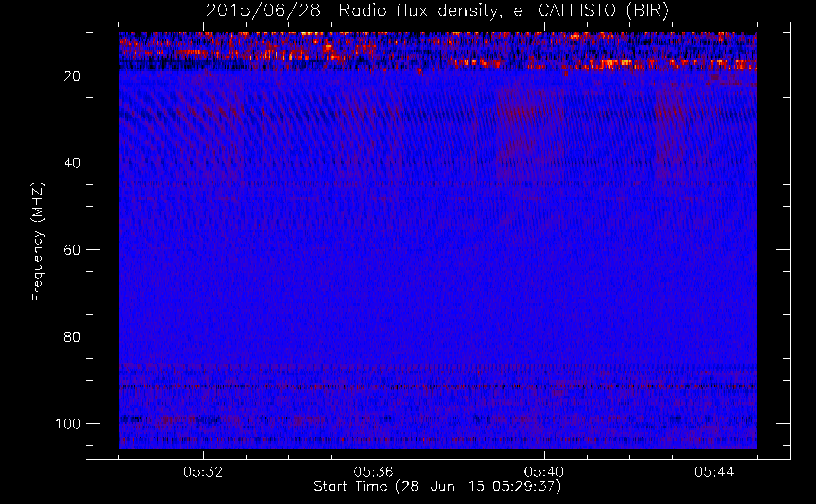
Task: Click the 05:32 time tick label
Action: coord(203,472)
